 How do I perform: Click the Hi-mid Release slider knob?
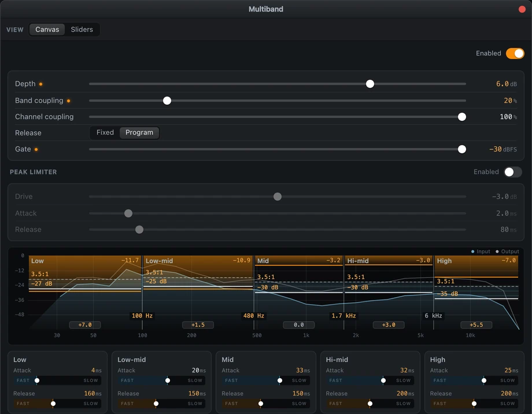[x=370, y=404]
